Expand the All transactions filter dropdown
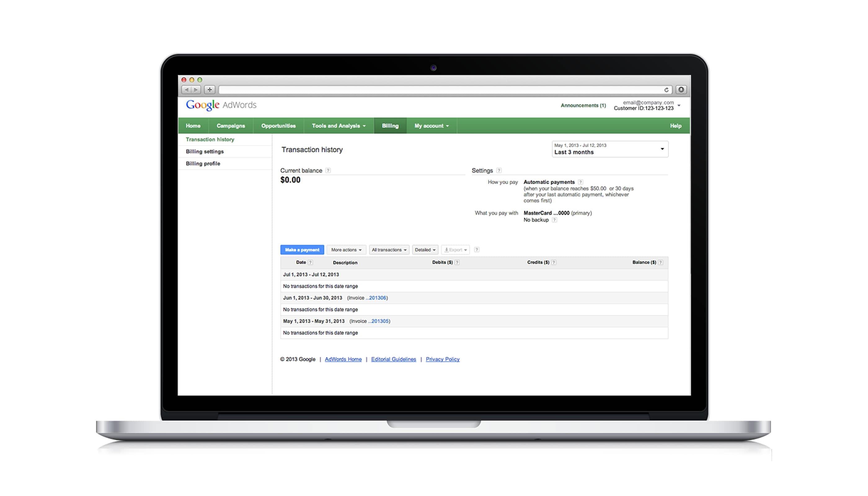This screenshot has width=868, height=496. (389, 250)
